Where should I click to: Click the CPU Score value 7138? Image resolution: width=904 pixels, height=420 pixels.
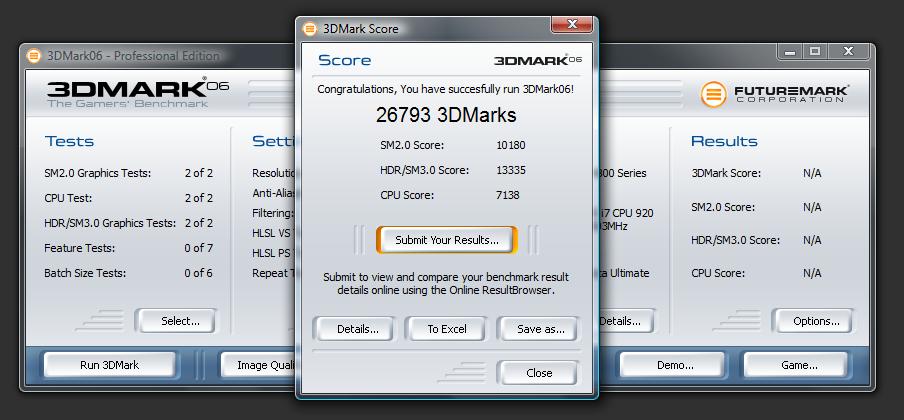click(x=507, y=195)
